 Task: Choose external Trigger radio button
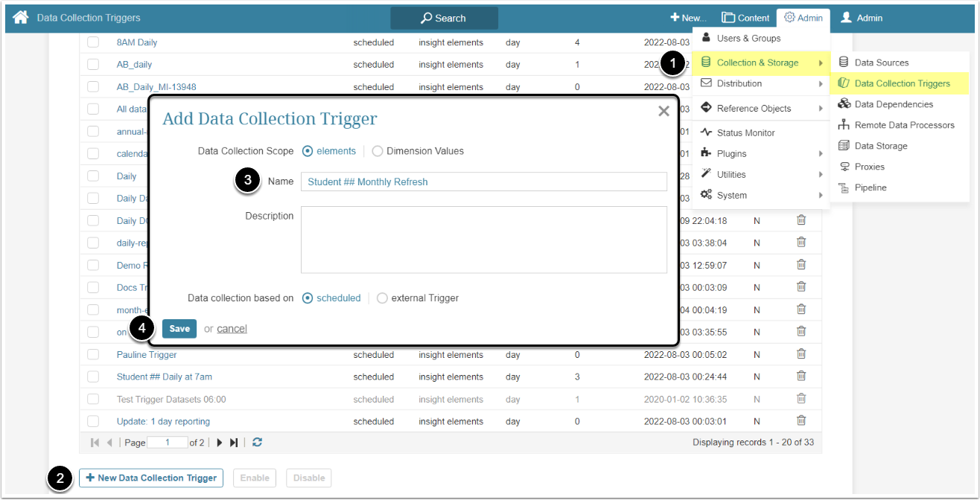pyautogui.click(x=382, y=298)
